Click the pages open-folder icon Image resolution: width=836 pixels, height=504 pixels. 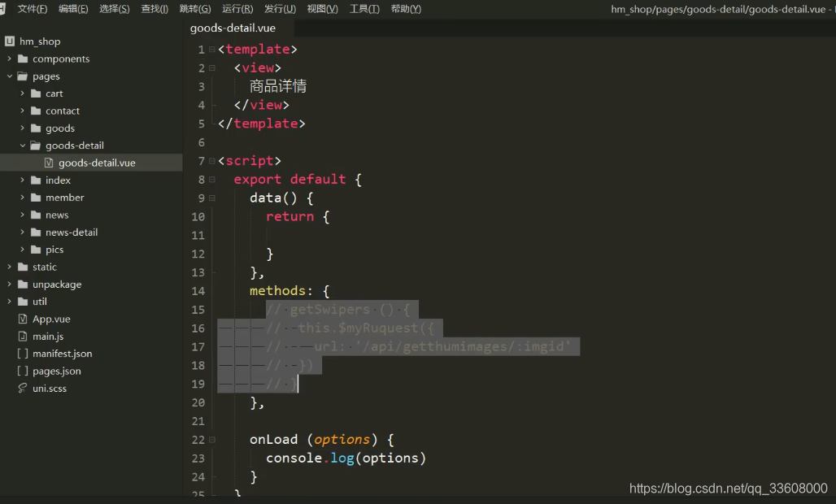coord(23,76)
